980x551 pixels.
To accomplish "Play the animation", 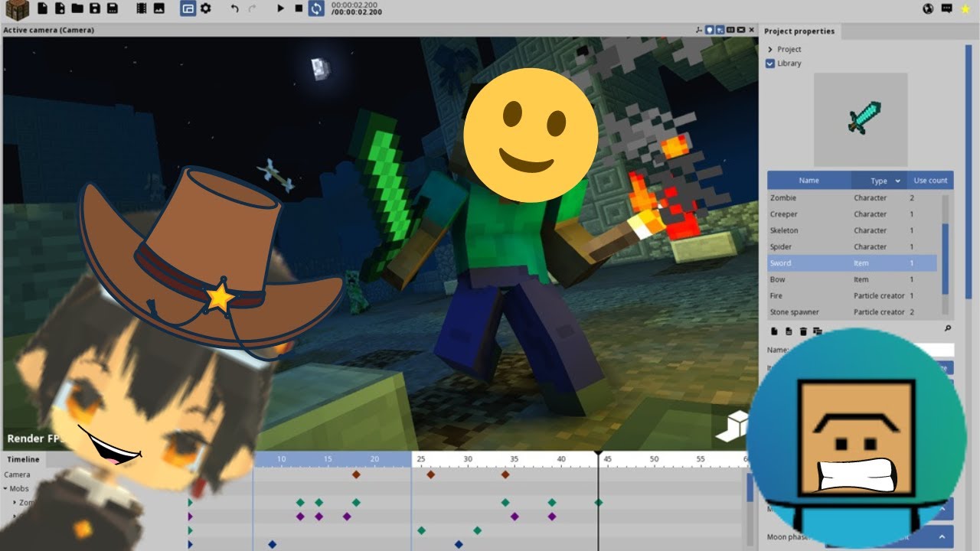I will [281, 8].
